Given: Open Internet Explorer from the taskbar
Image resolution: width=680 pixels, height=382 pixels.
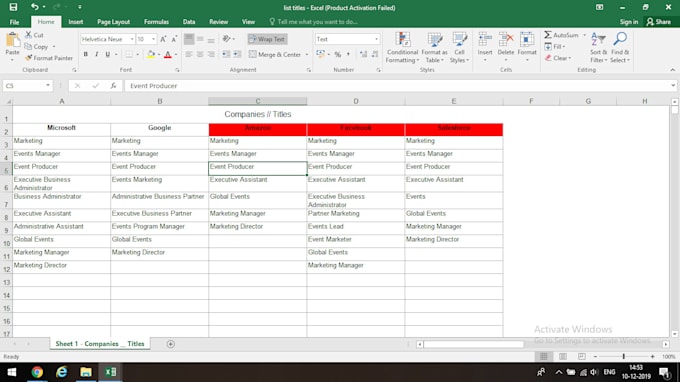Looking at the screenshot, I should (62, 372).
